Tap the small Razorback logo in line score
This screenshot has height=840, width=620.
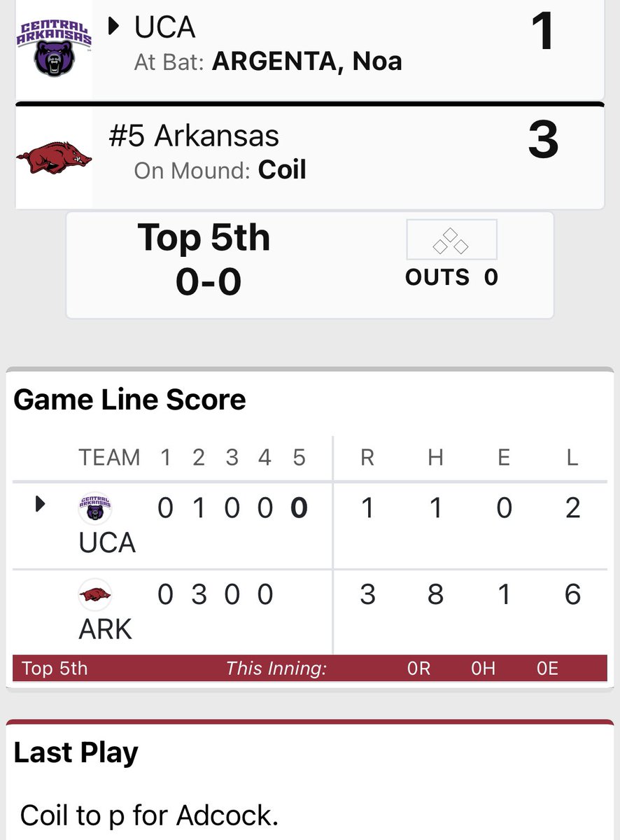click(94, 595)
